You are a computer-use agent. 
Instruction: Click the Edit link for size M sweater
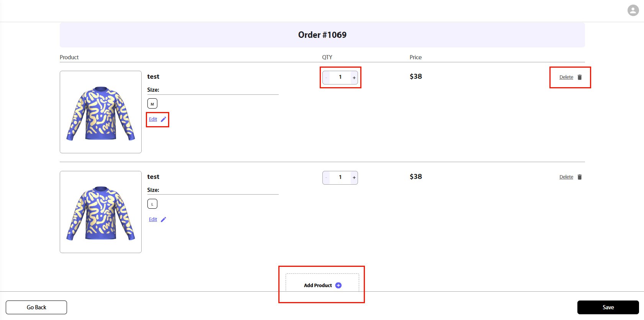click(153, 119)
